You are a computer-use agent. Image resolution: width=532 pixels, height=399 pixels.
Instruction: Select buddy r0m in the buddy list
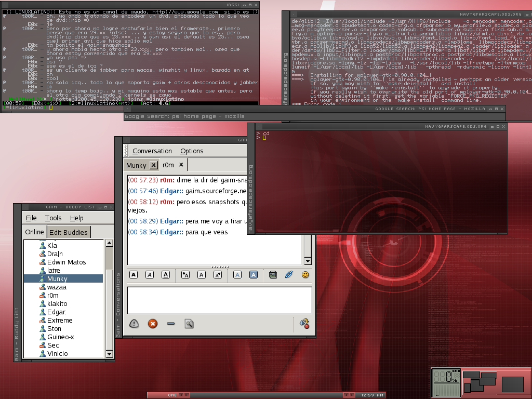tap(63, 295)
